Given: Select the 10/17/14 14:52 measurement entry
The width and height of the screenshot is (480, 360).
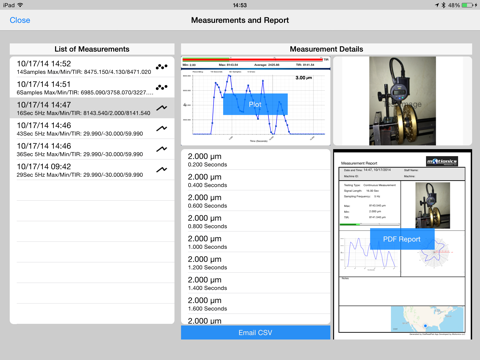Looking at the screenshot, I should tap(92, 67).
